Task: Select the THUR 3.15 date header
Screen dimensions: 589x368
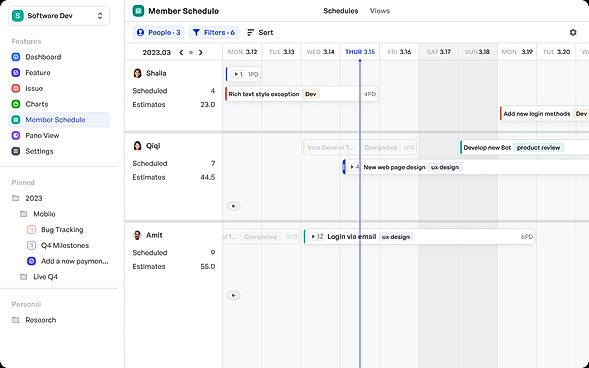Action: pos(360,52)
